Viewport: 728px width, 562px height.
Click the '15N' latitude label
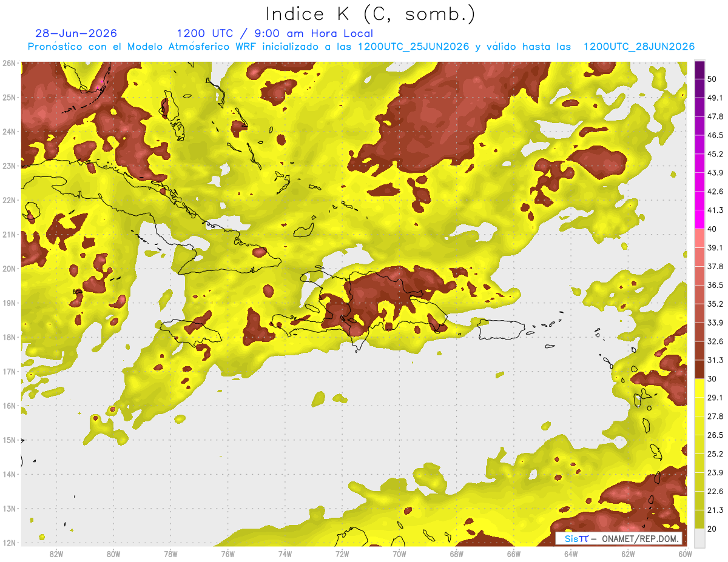pos(9,440)
